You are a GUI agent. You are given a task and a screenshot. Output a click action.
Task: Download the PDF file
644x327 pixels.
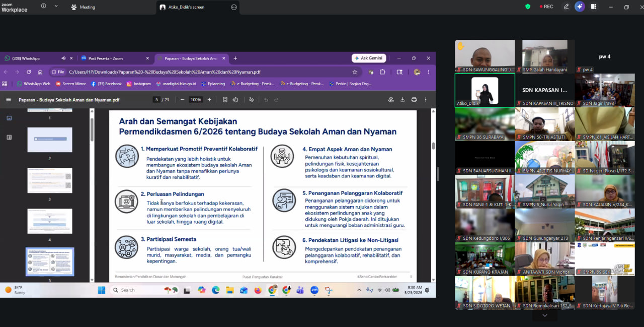(x=403, y=100)
